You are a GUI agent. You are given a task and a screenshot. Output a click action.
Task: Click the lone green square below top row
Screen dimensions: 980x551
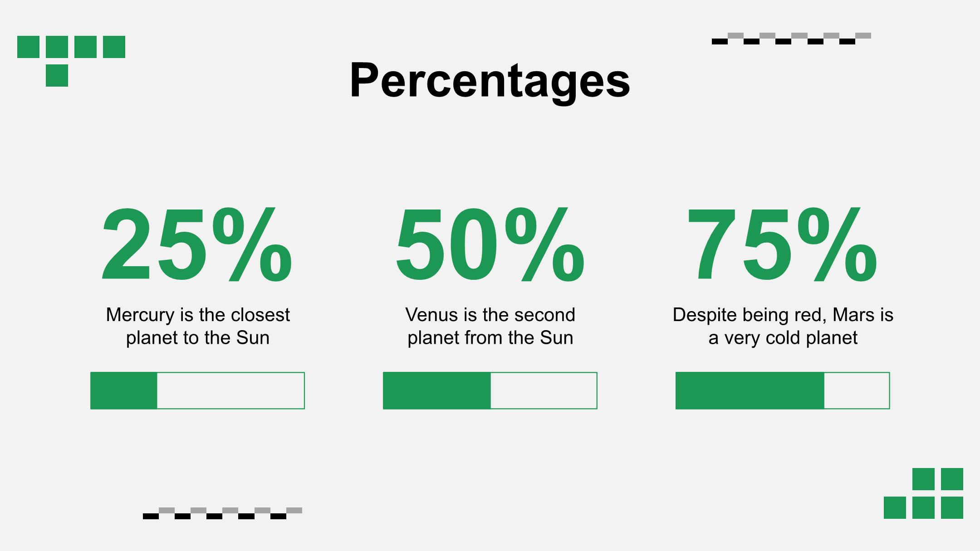pyautogui.click(x=57, y=75)
